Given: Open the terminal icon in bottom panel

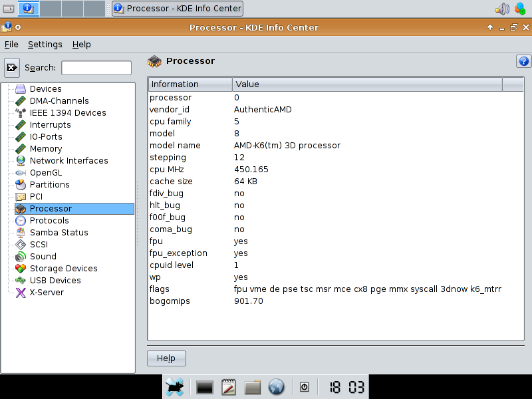Looking at the screenshot, I should 205,387.
